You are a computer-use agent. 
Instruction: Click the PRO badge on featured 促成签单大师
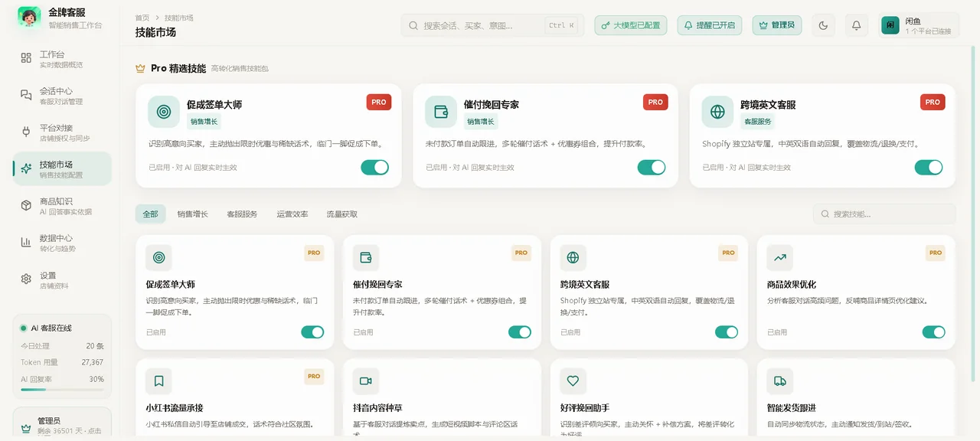[379, 102]
